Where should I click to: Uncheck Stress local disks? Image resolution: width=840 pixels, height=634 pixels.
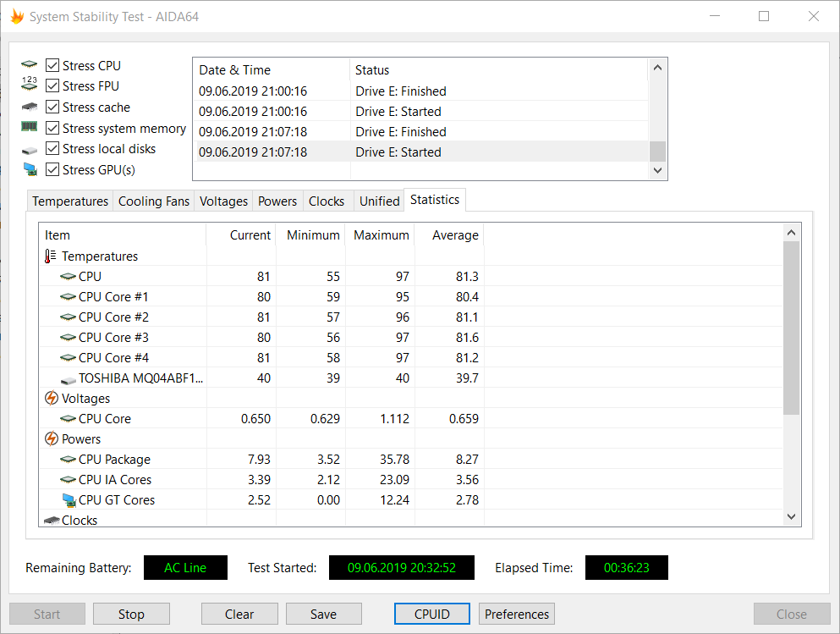click(52, 148)
